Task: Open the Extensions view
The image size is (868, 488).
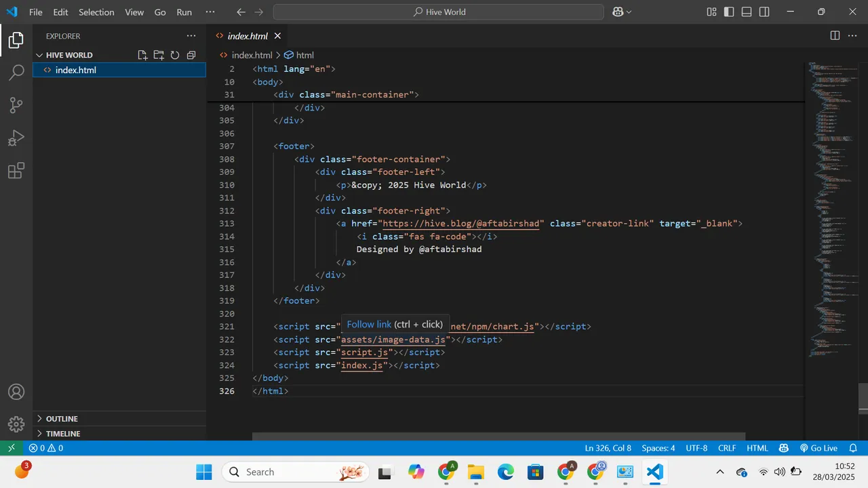Action: pos(16,170)
